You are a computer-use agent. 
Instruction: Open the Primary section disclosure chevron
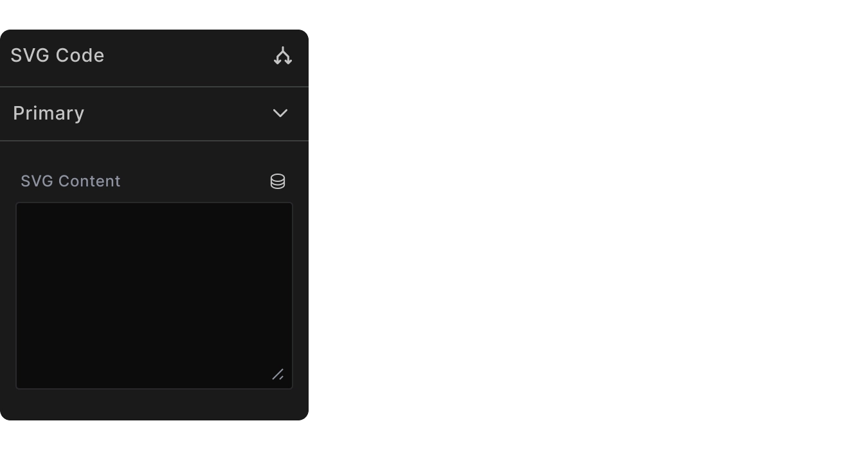[280, 113]
